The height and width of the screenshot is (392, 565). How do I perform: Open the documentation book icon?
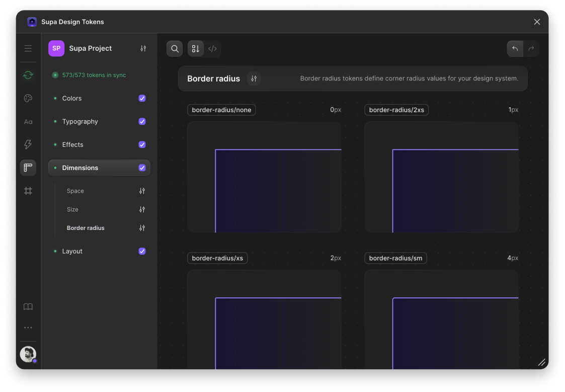coord(28,306)
